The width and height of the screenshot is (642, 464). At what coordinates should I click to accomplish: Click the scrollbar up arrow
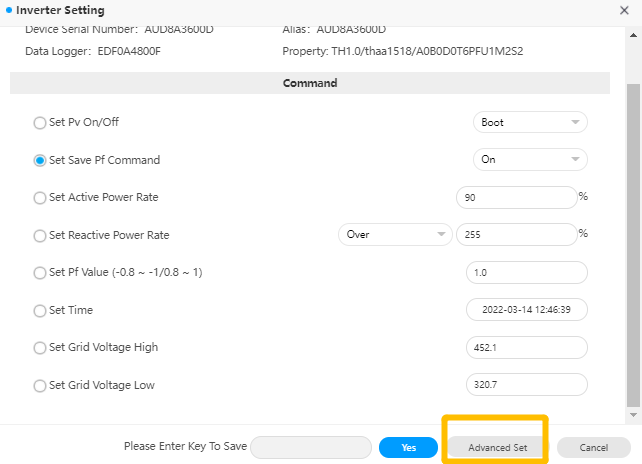[x=633, y=35]
